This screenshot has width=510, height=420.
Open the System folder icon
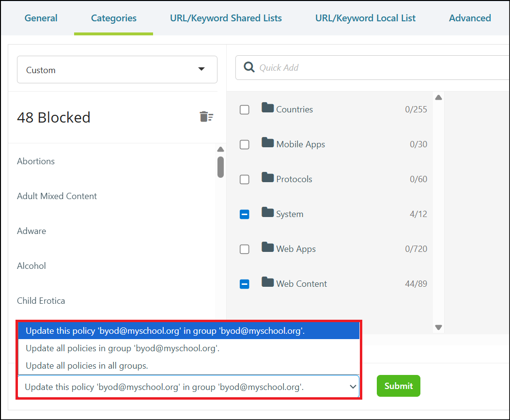click(268, 212)
